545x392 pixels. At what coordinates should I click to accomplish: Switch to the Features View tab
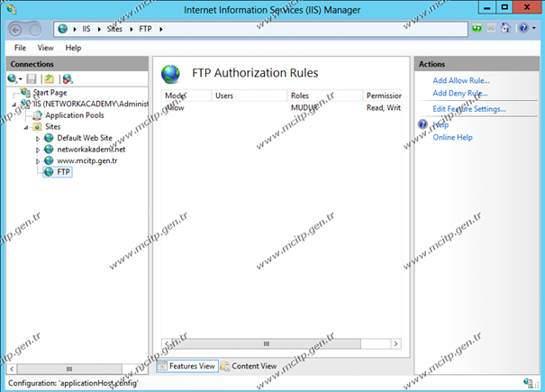(x=187, y=366)
